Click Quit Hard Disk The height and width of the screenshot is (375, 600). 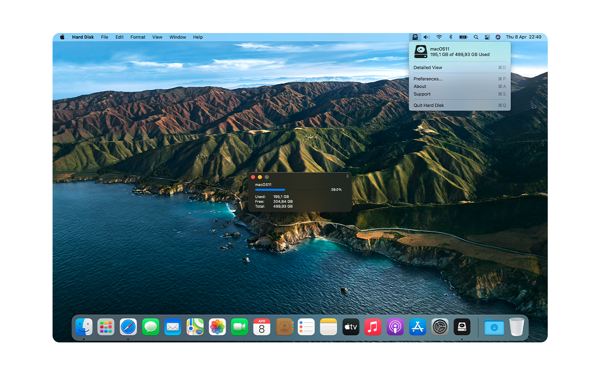(x=460, y=105)
